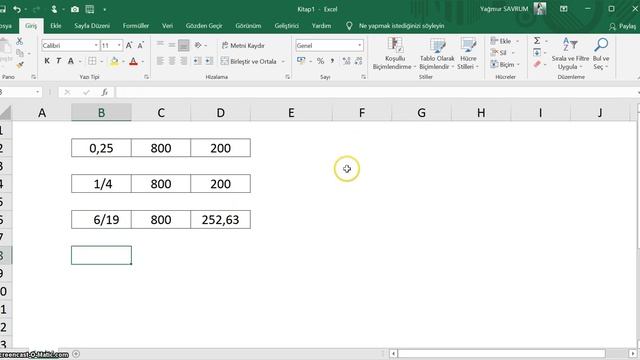Toggle center text horizontally

pyautogui.click(x=172, y=61)
